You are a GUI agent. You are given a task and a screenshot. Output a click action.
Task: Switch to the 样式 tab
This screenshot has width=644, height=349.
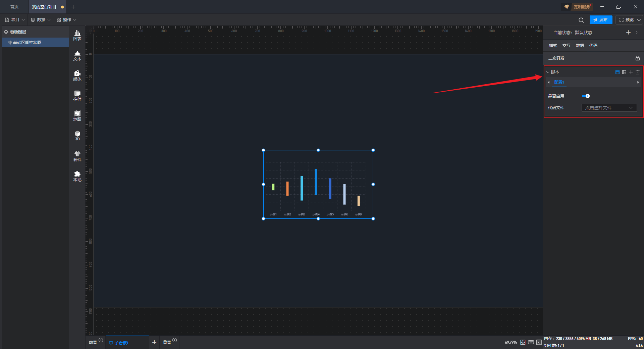[x=553, y=46]
